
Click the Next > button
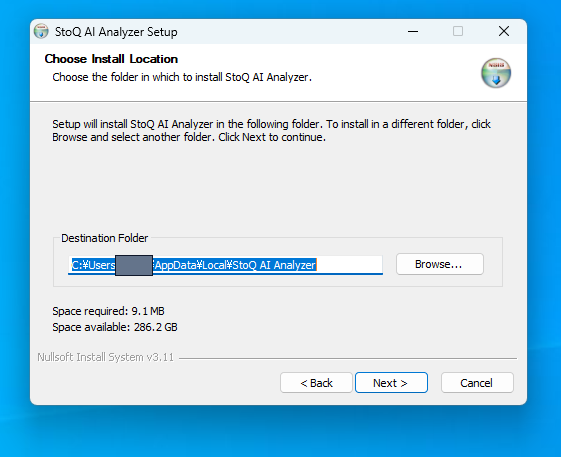click(x=391, y=383)
